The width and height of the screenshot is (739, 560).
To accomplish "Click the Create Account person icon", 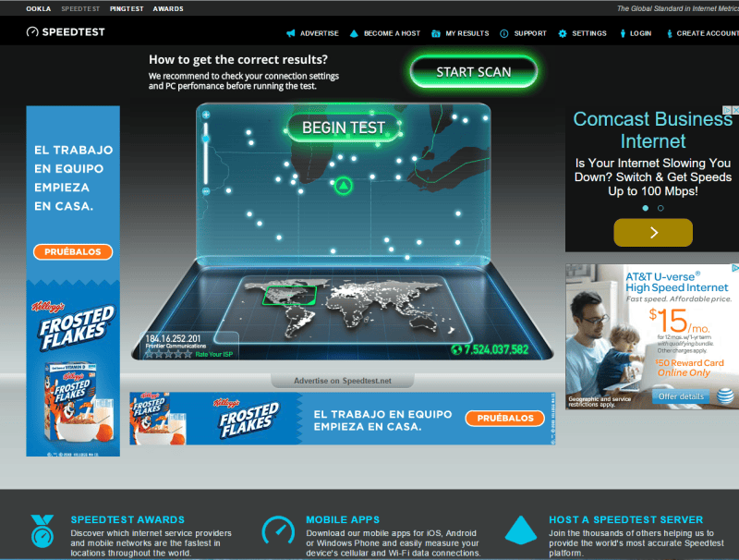I will point(669,33).
